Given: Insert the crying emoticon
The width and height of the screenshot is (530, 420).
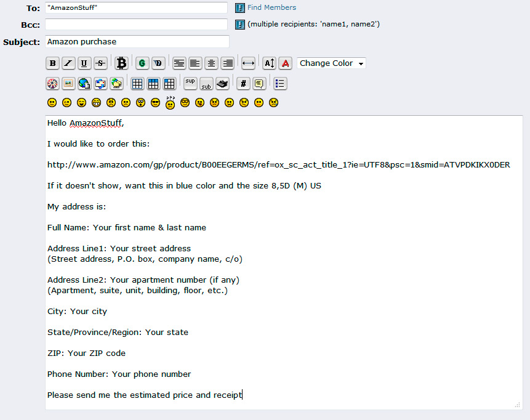Looking at the screenshot, I should click(x=273, y=103).
